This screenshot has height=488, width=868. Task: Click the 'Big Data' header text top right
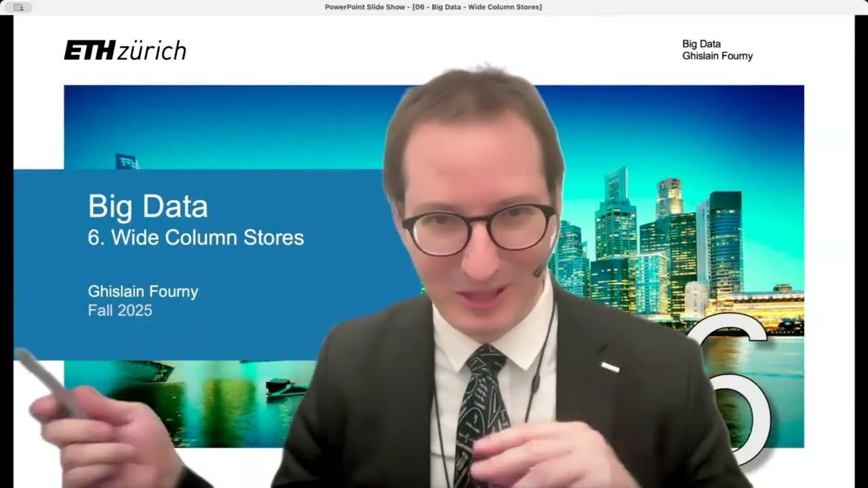coord(701,44)
